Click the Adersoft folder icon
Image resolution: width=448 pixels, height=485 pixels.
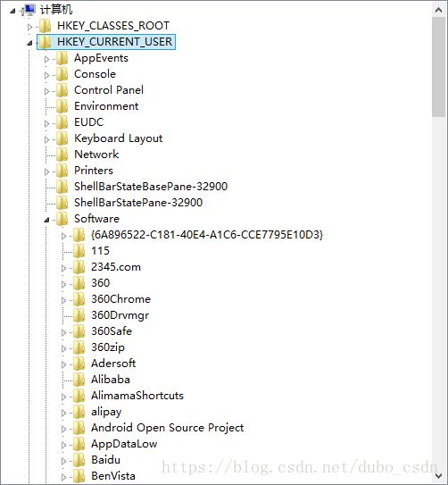(79, 364)
